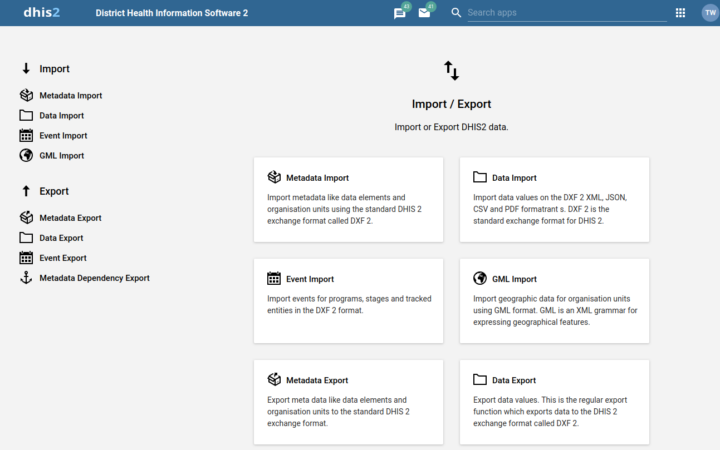720x450 pixels.
Task: Click the anchor icon for Metadata Dependency Export
Action: (x=26, y=278)
